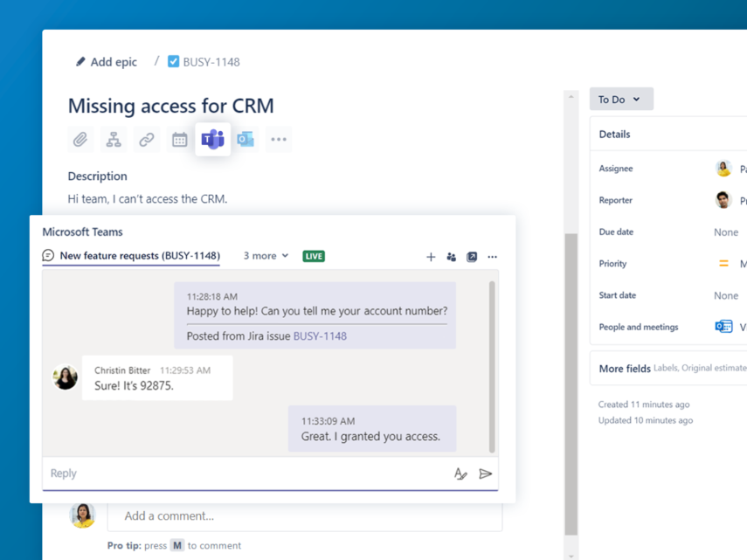Click the Microsoft Teams icon
Image resolution: width=747 pixels, height=560 pixels.
pos(212,139)
